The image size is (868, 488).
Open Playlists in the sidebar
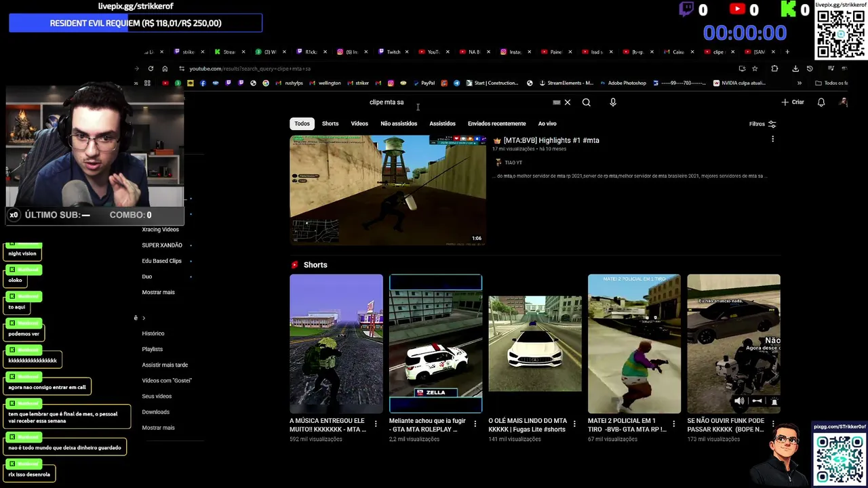[x=152, y=349]
